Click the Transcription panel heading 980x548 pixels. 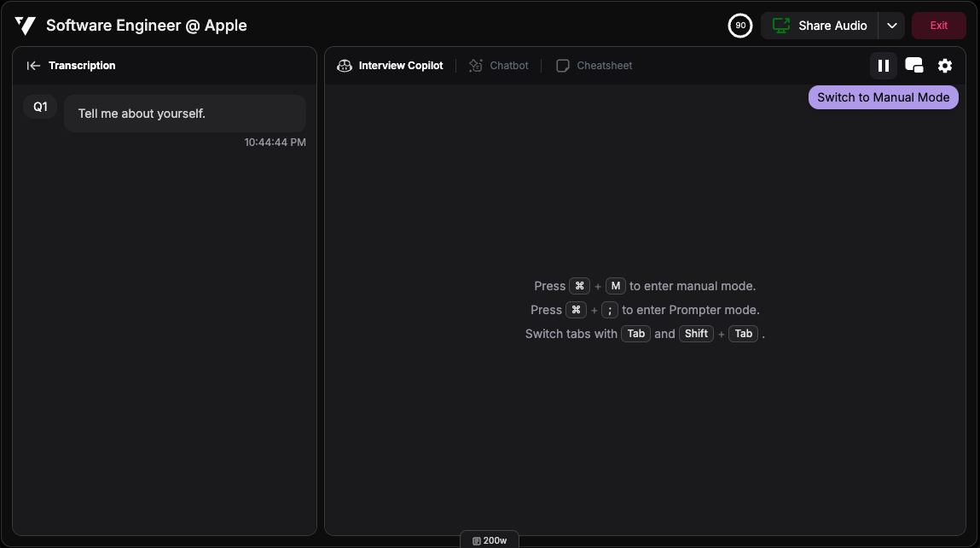[x=82, y=66]
